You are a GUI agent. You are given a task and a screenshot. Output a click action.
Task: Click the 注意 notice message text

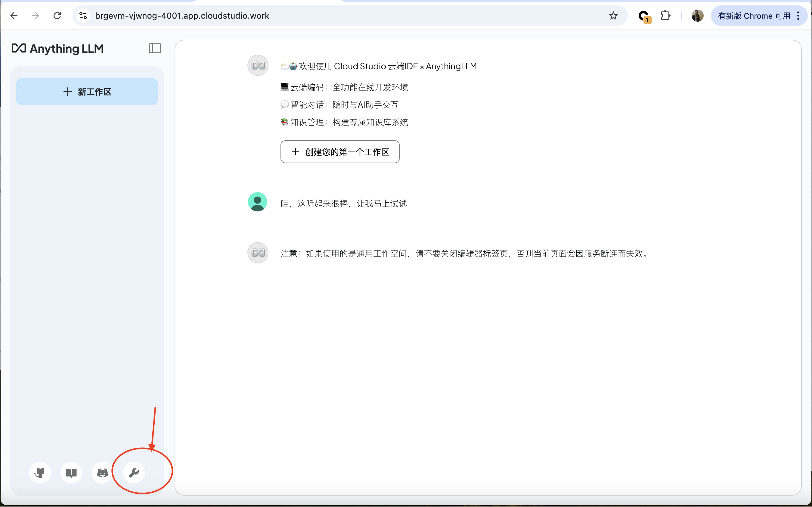tap(465, 253)
